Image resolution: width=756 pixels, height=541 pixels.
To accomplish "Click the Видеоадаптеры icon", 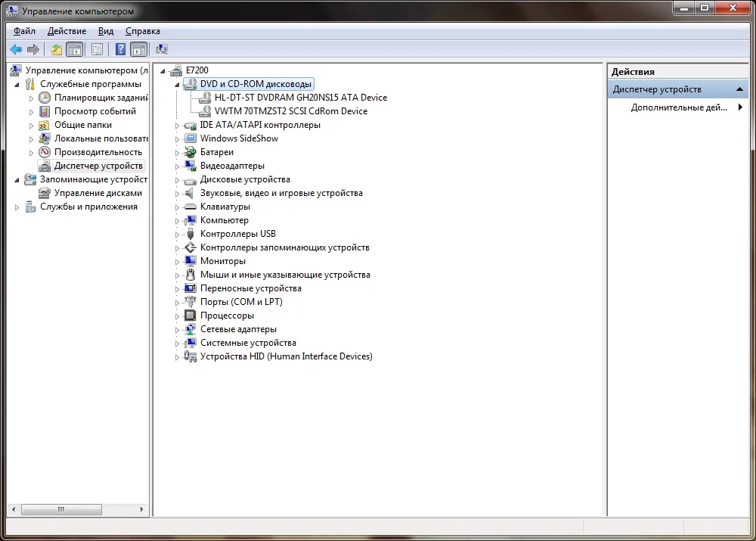I will click(191, 166).
